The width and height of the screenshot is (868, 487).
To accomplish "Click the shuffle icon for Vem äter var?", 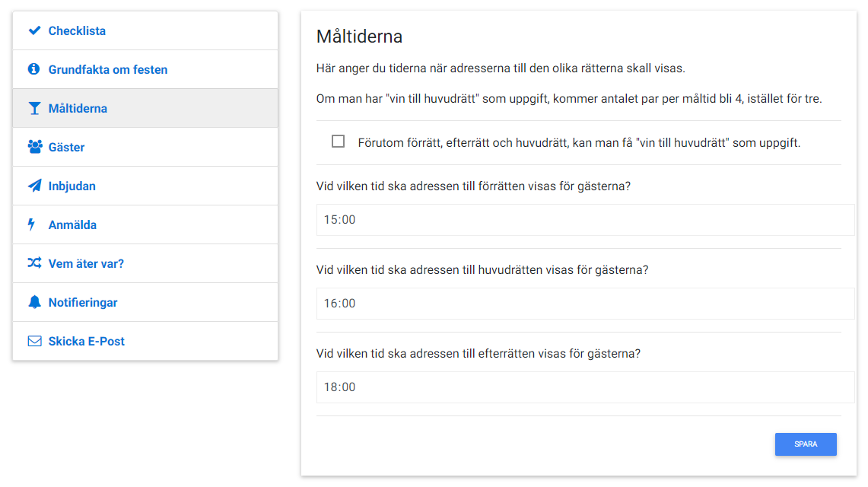I will 34,263.
